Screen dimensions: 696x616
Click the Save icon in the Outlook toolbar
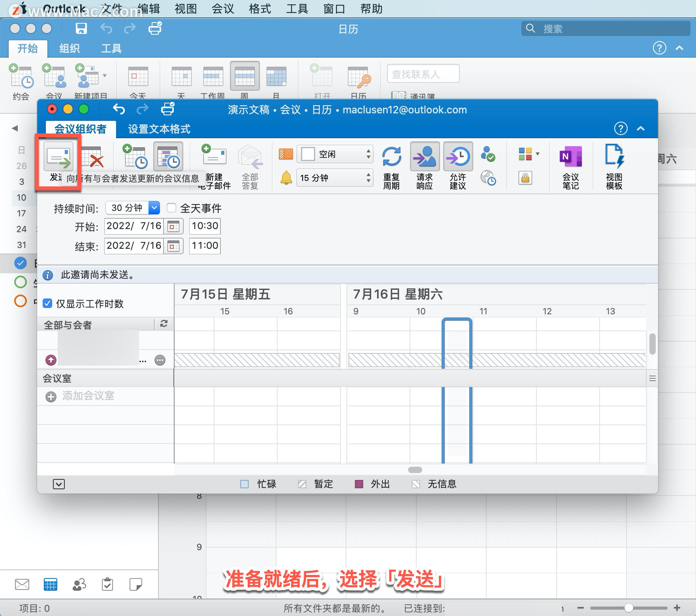click(81, 28)
